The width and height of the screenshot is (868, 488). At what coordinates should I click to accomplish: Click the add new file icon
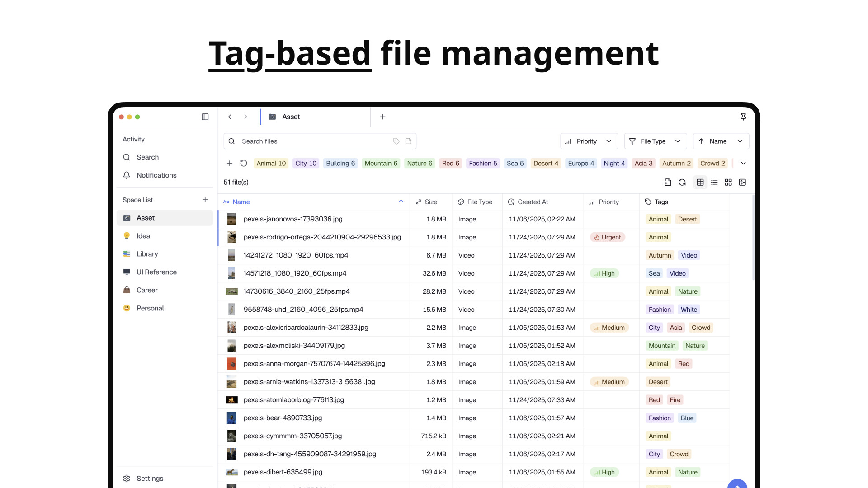pos(668,182)
